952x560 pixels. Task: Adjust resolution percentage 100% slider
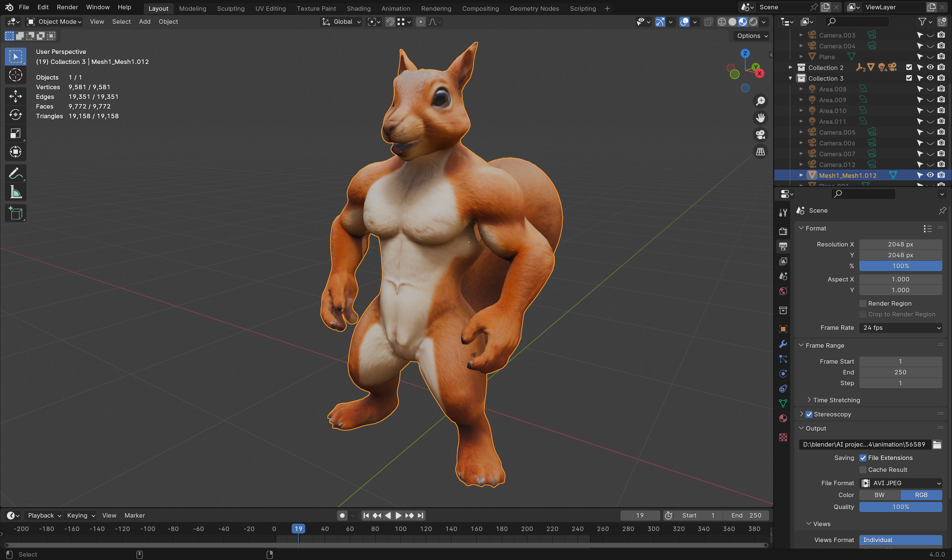click(x=901, y=266)
